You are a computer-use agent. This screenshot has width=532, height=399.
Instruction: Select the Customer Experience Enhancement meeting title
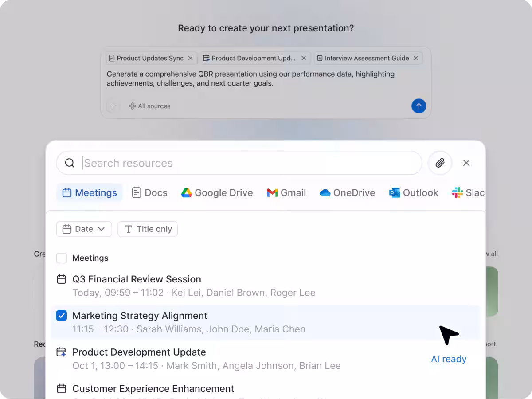153,388
